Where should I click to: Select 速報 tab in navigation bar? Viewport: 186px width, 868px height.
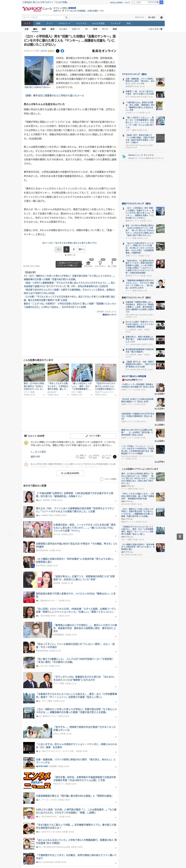point(38,24)
